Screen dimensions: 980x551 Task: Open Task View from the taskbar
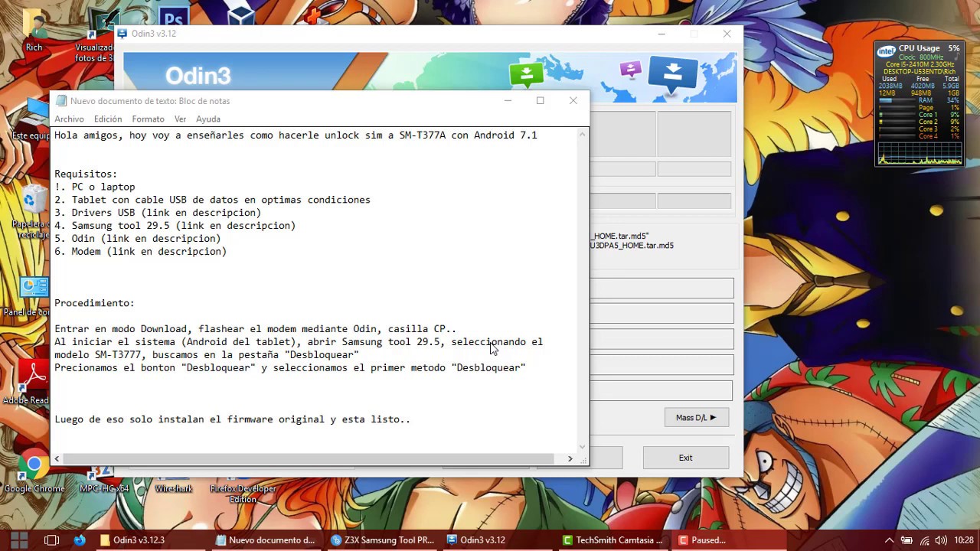coord(51,540)
